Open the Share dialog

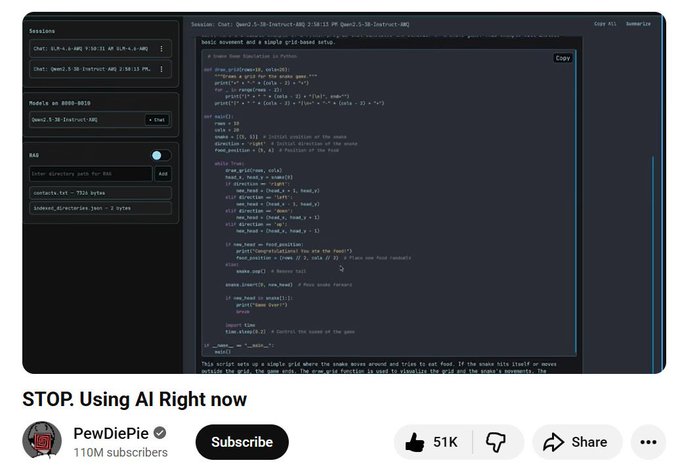click(577, 442)
